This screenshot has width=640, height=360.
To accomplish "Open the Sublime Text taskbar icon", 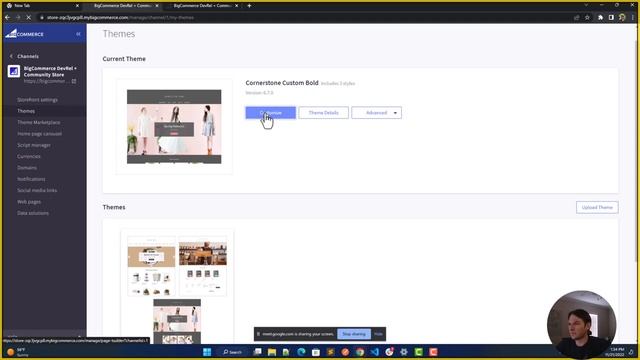I will click(x=331, y=352).
